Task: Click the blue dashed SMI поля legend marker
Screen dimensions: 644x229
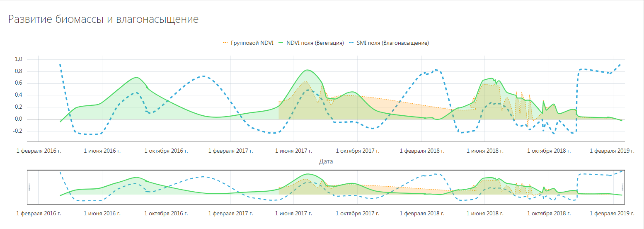Action: tap(351, 43)
